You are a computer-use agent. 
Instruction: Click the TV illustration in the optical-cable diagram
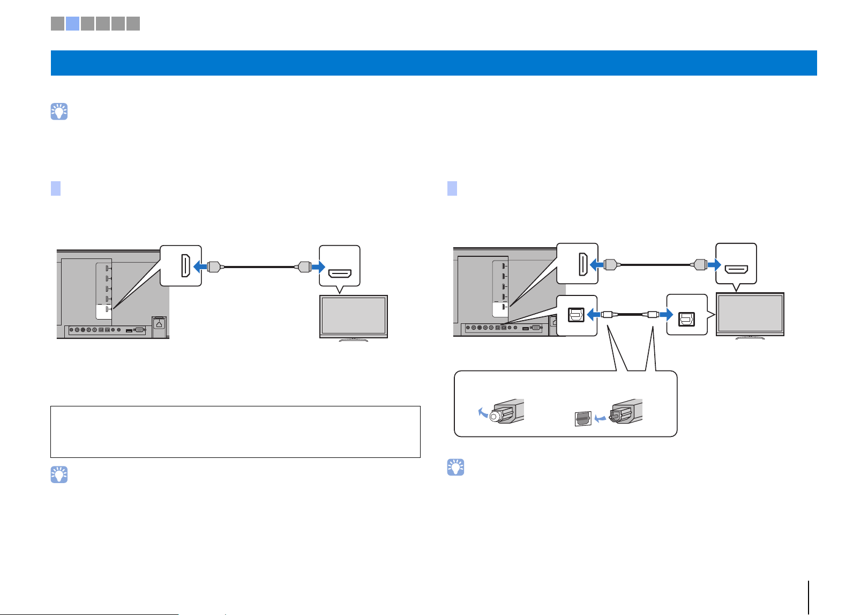coord(750,316)
